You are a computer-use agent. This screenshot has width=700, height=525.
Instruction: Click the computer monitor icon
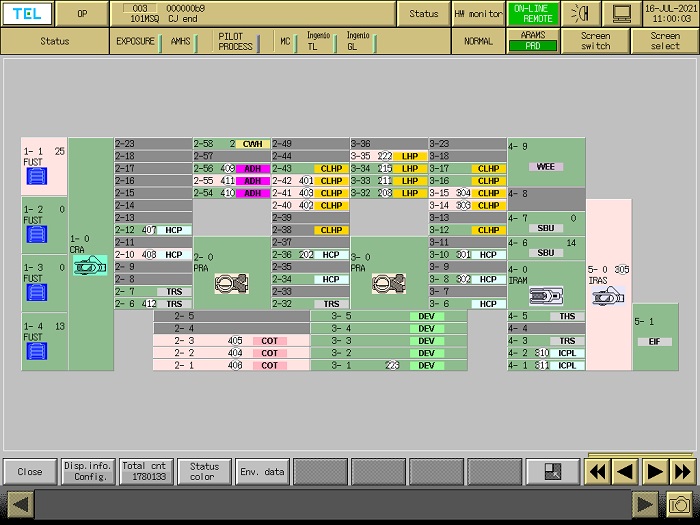pos(622,14)
